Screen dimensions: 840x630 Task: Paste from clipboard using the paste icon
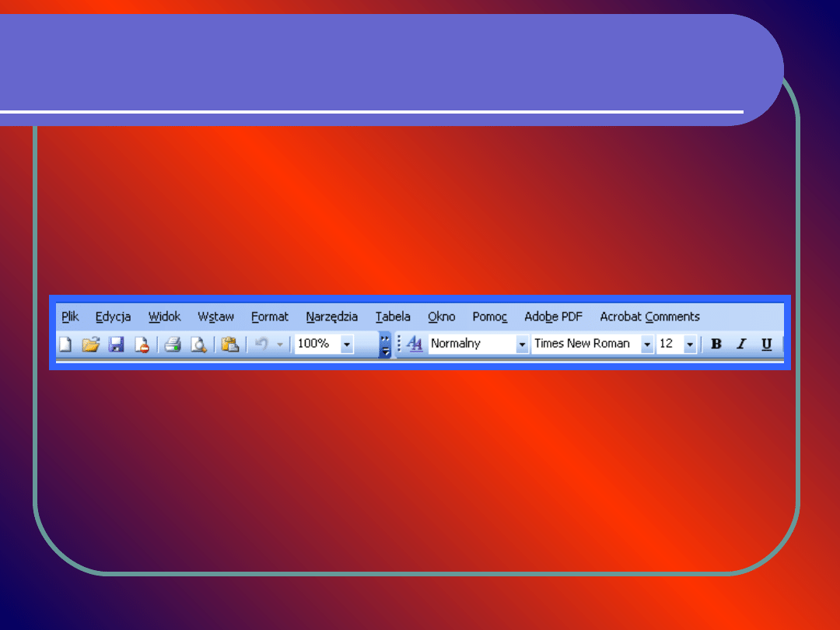229,344
